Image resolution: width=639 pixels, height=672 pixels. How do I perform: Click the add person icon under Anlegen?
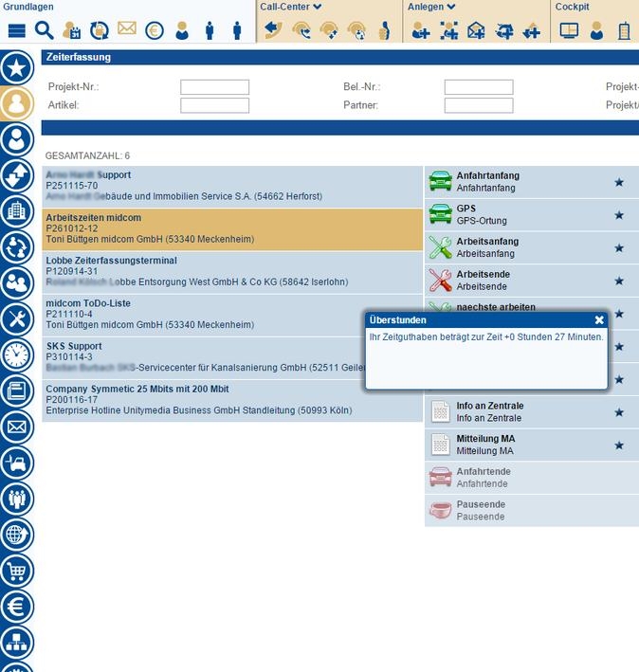point(421,31)
